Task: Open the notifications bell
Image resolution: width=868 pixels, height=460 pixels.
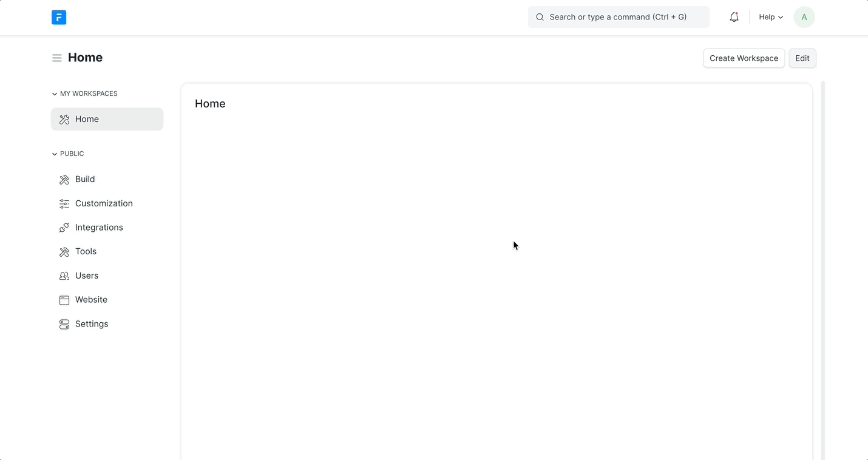Action: [x=734, y=17]
